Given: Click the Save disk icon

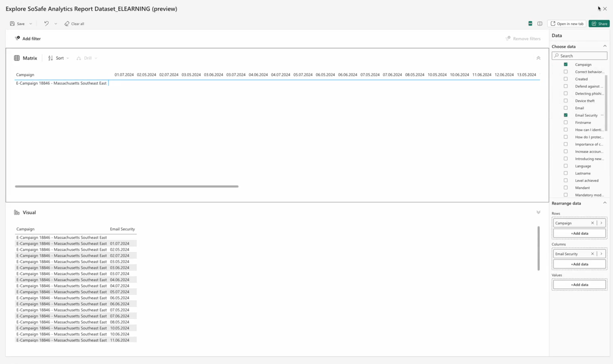Looking at the screenshot, I should [x=12, y=24].
